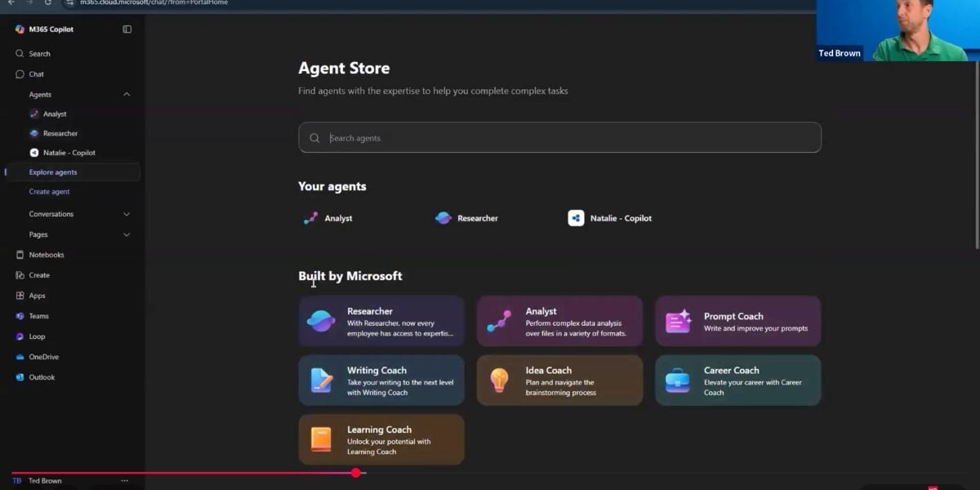Collapse the sidebar panel toggle icon
The height and width of the screenshot is (490, 980).
(x=127, y=29)
